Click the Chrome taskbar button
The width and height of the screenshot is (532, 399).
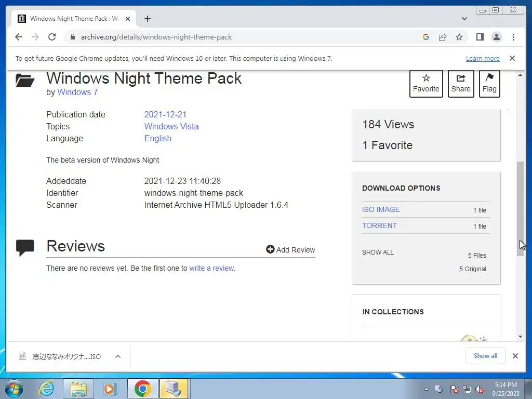point(142,389)
